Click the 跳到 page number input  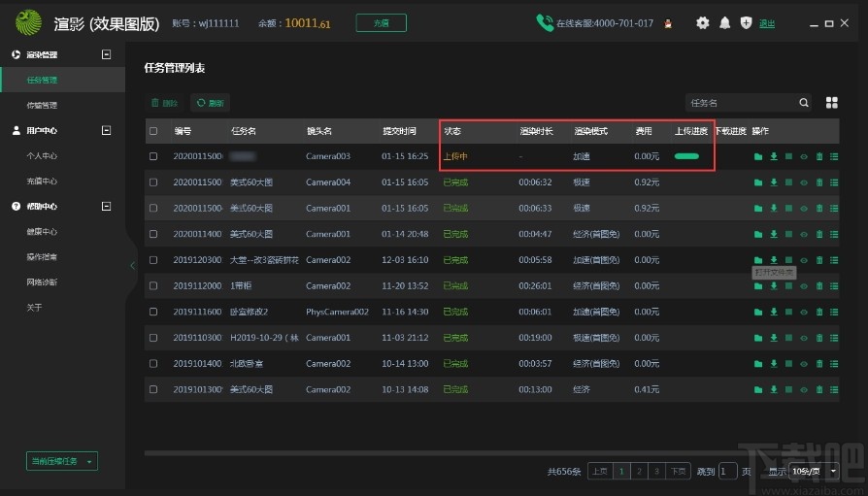click(727, 471)
